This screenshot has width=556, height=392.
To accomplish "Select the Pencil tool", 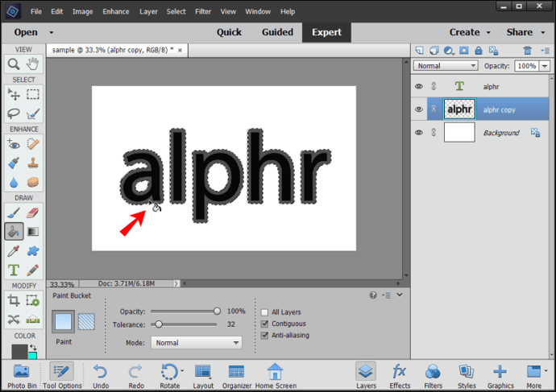I will 32,270.
